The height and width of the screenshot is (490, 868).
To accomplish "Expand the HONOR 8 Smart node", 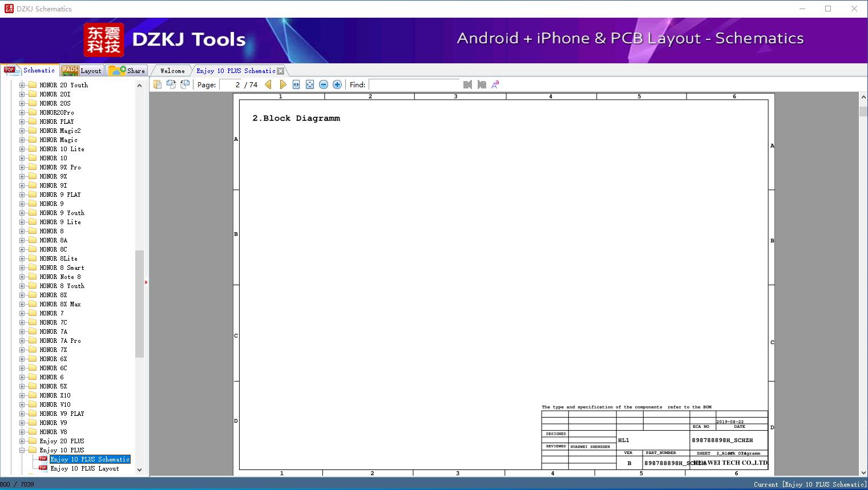I will pyautogui.click(x=22, y=268).
